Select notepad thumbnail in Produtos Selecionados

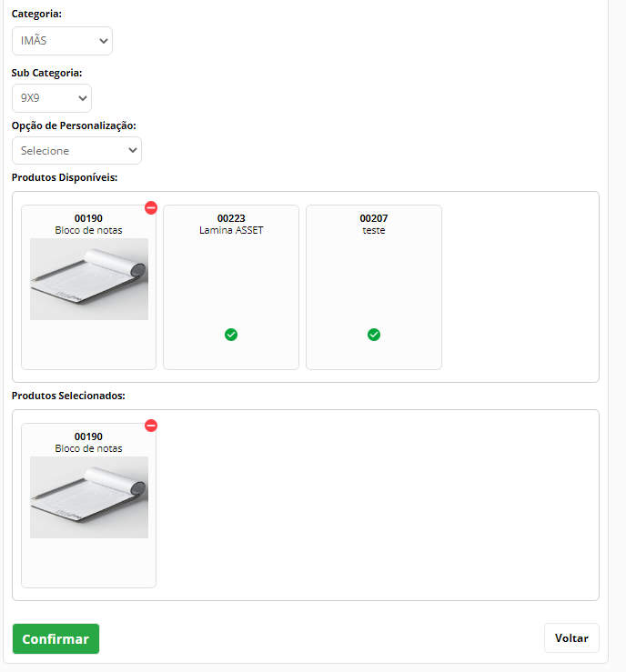89,497
